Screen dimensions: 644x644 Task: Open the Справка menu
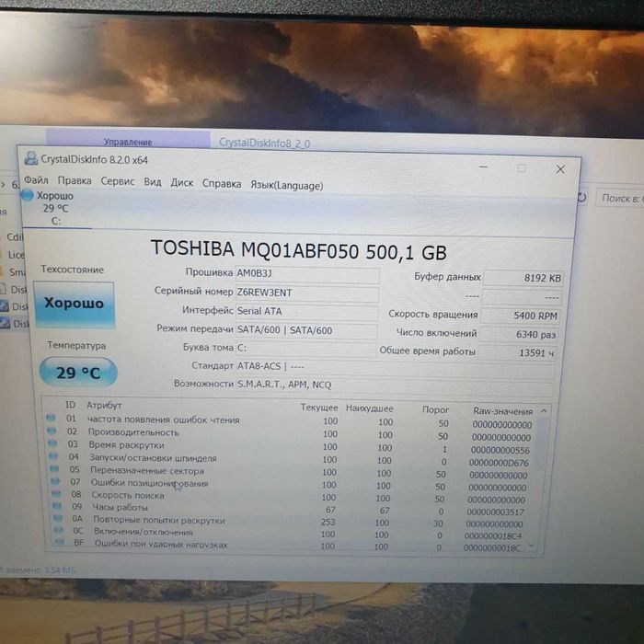pyautogui.click(x=222, y=184)
